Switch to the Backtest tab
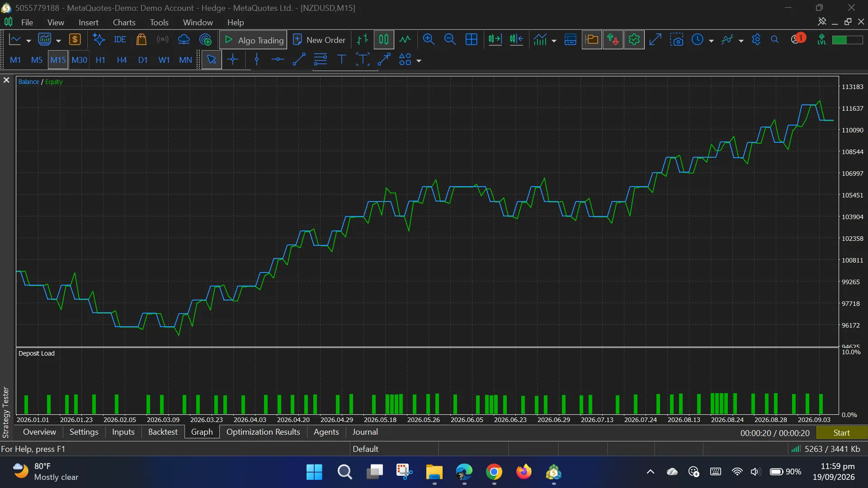868x488 pixels. tap(163, 432)
